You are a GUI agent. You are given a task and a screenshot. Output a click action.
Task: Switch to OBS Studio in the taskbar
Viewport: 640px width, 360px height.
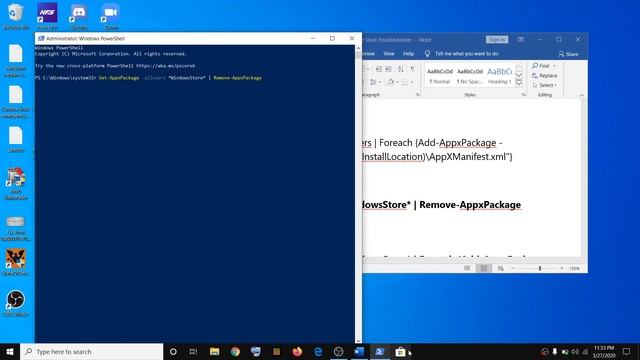click(x=338, y=351)
